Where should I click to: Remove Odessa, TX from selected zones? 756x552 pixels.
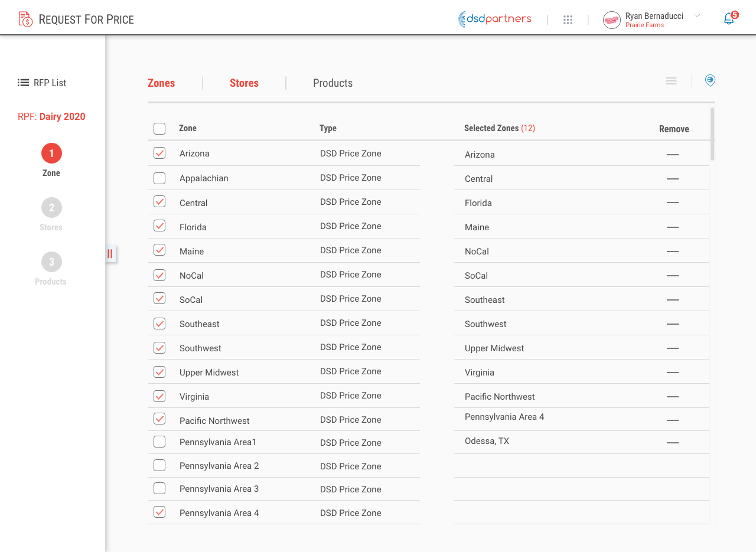pos(672,442)
